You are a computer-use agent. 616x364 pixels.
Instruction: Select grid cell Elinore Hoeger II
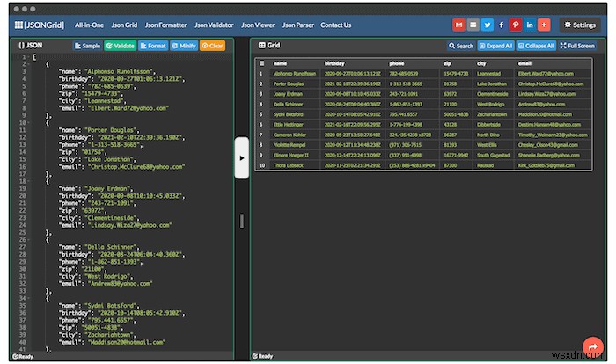(295, 155)
